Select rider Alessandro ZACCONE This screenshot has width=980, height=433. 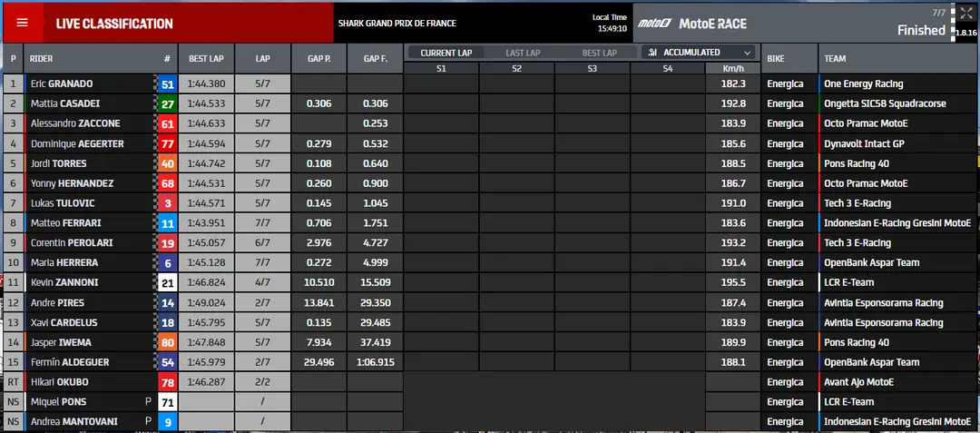75,123
